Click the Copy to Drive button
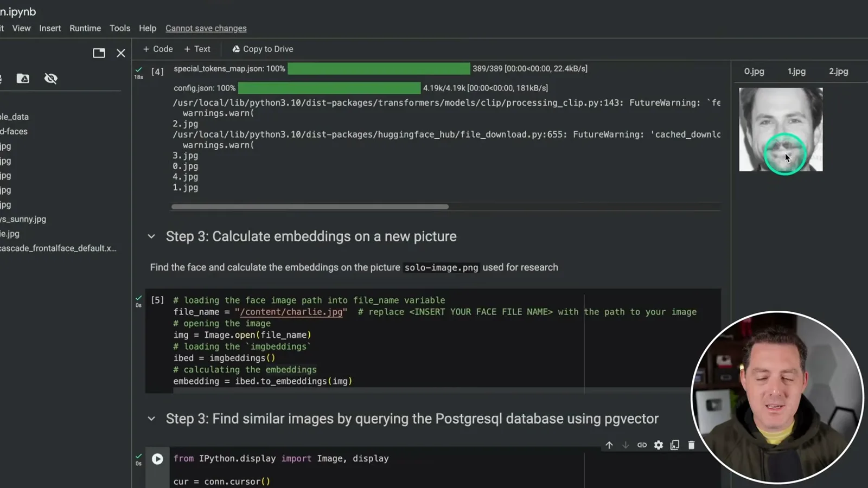Image resolution: width=868 pixels, height=488 pixels. 263,49
